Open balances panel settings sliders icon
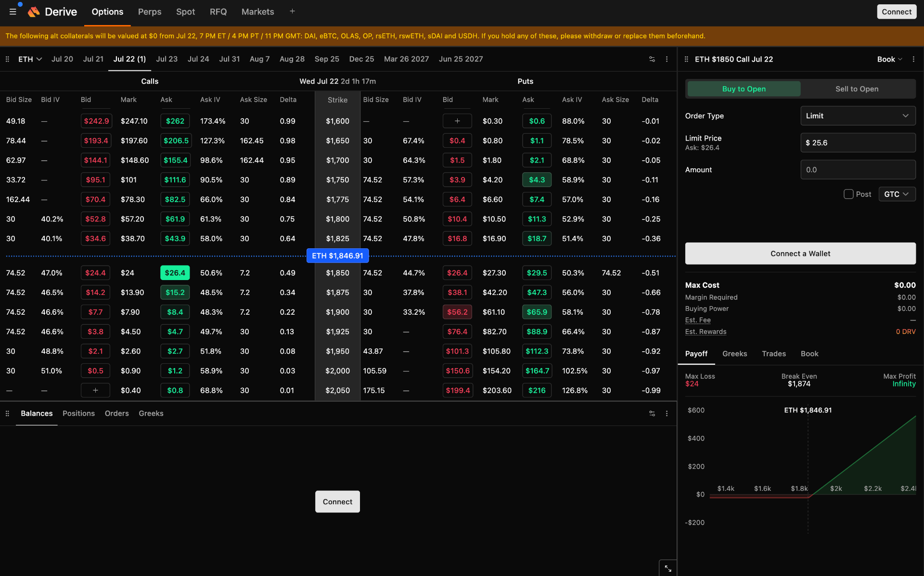The width and height of the screenshot is (924, 576). point(652,413)
